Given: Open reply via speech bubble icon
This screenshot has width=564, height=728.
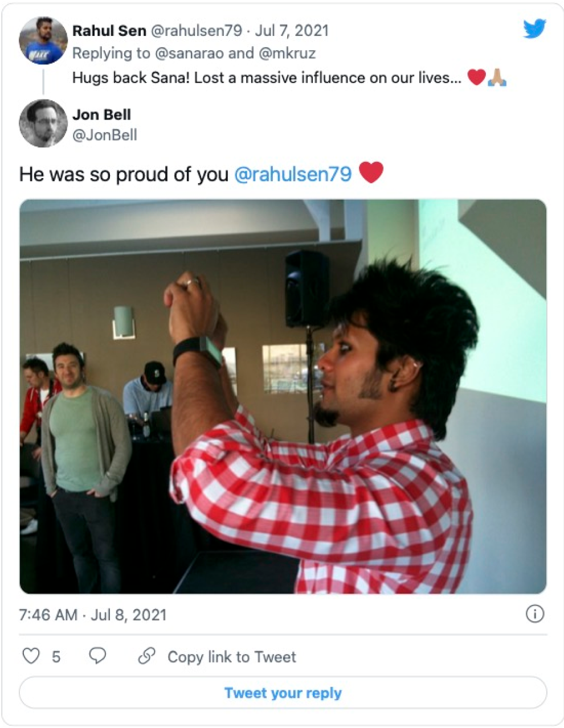Looking at the screenshot, I should click(97, 656).
